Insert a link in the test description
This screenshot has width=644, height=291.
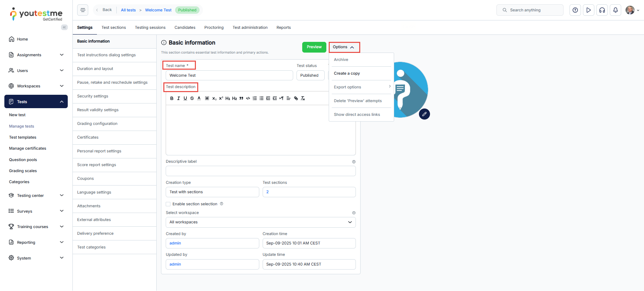(x=296, y=98)
